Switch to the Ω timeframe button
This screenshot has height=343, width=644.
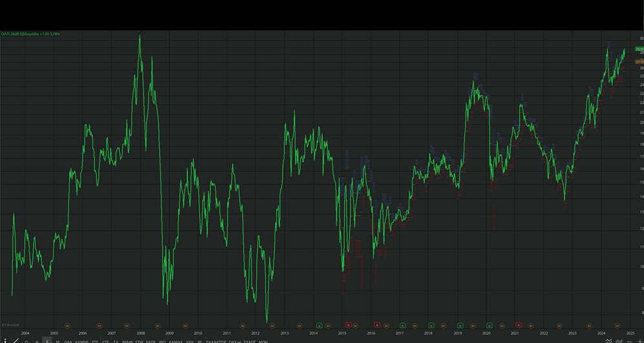coord(27,341)
